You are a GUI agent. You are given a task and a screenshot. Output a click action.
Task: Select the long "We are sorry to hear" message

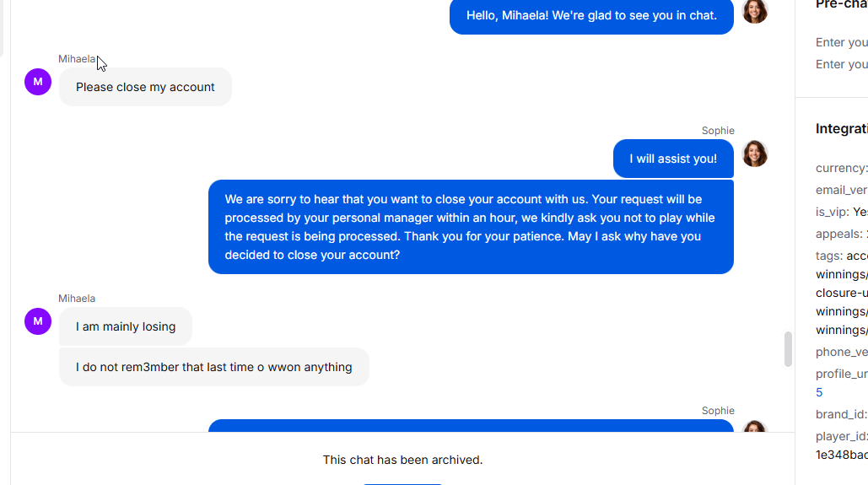tap(471, 227)
